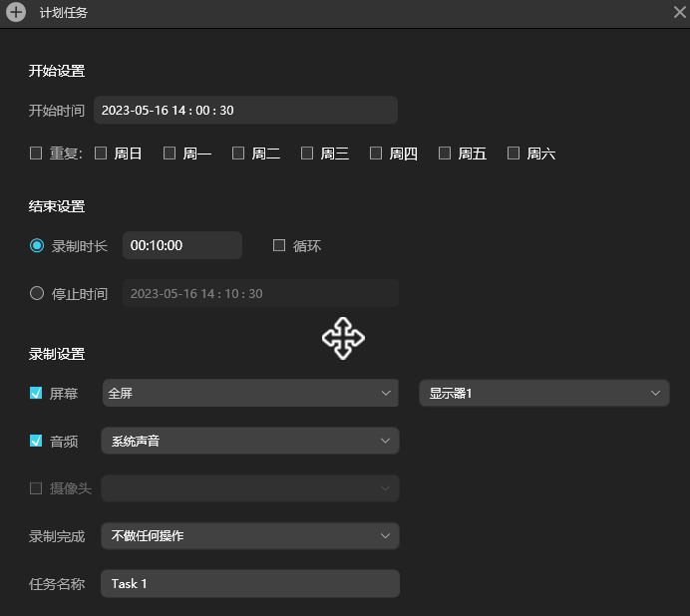Edit the 开始时间 start time field
The image size is (690, 616).
(x=245, y=110)
